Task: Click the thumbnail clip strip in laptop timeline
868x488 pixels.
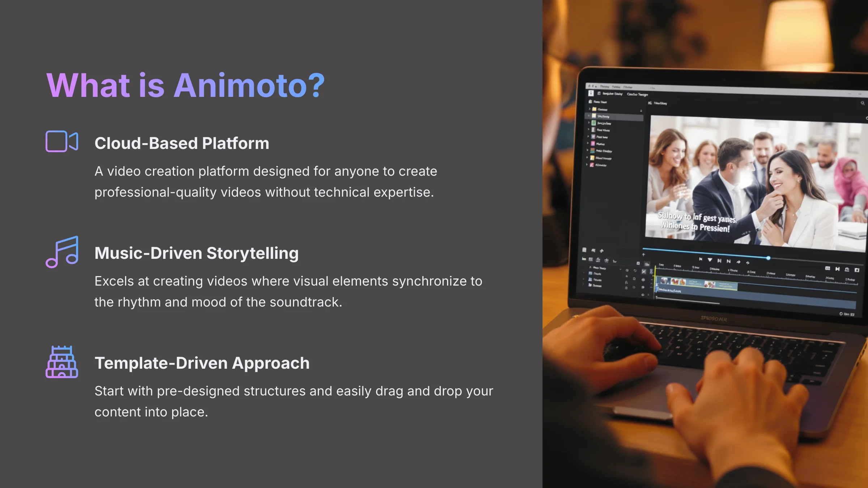Action: pyautogui.click(x=696, y=283)
